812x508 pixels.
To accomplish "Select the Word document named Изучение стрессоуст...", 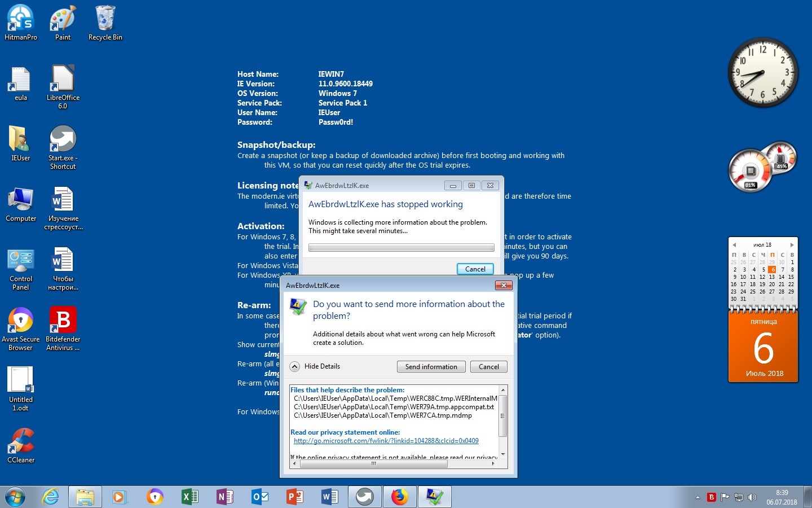I will (63, 209).
